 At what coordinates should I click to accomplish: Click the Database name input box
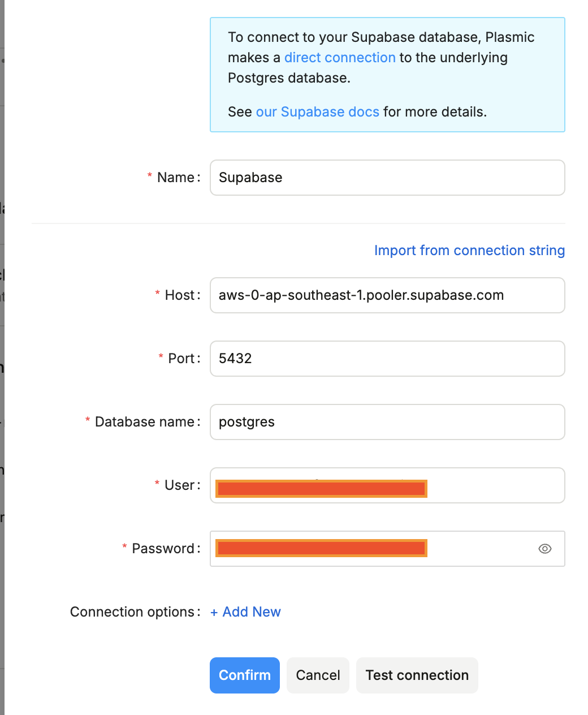[387, 422]
